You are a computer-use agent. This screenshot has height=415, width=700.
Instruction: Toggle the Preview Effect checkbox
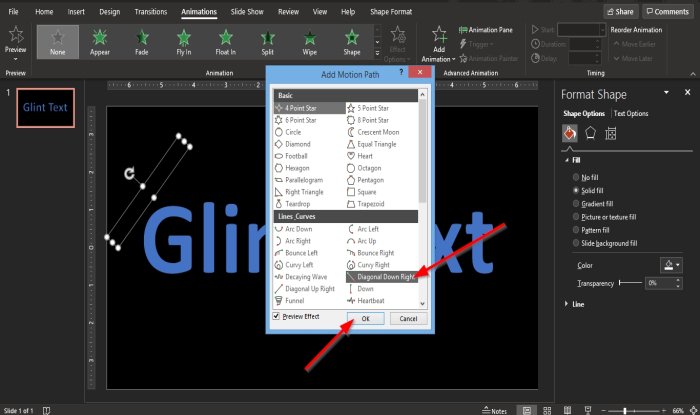click(276, 316)
